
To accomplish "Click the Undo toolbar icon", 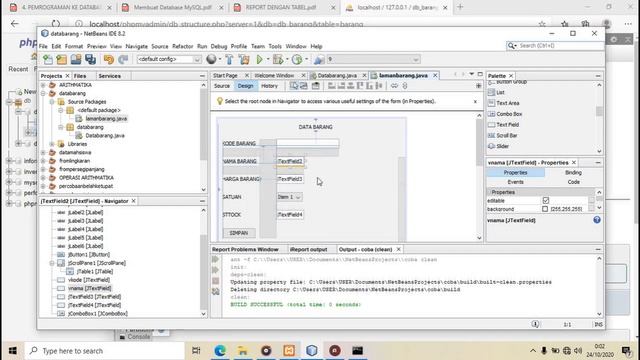I will point(109,60).
